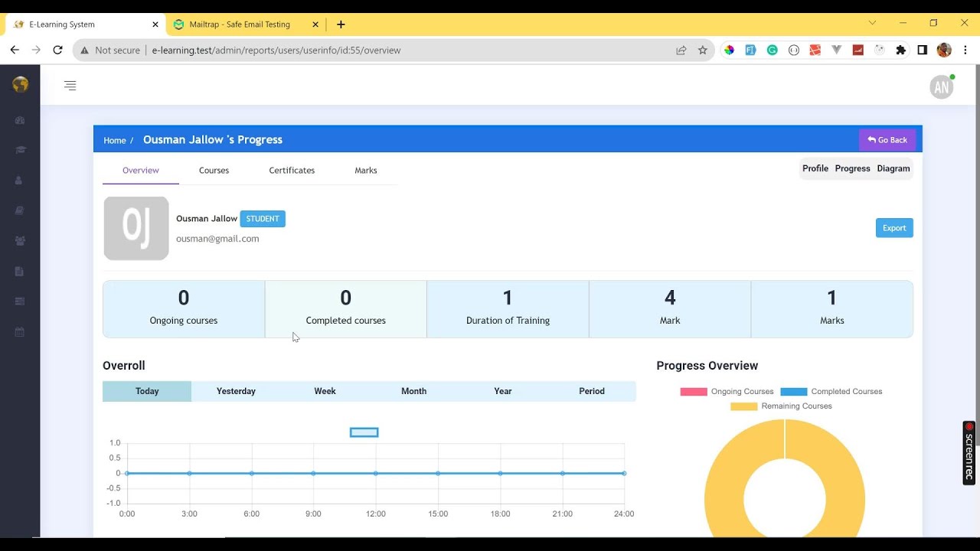Jump to the Diagram section

[893, 168]
